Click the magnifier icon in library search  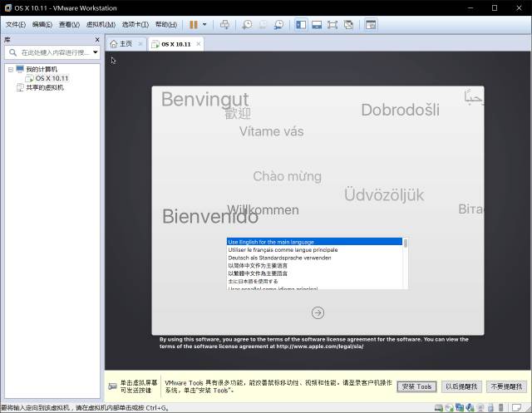(x=13, y=52)
